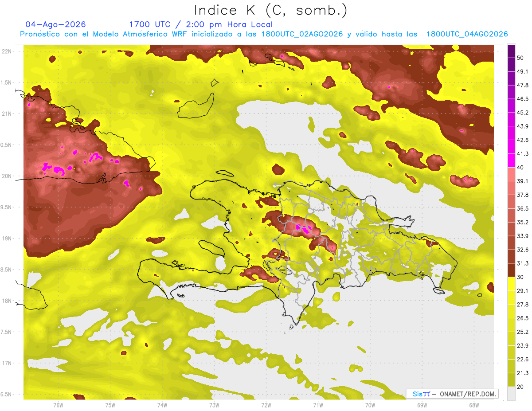Pick the dark brown colorbar band between 30 and 31.3
Viewport: 532px width, 411px height.
tap(511, 270)
